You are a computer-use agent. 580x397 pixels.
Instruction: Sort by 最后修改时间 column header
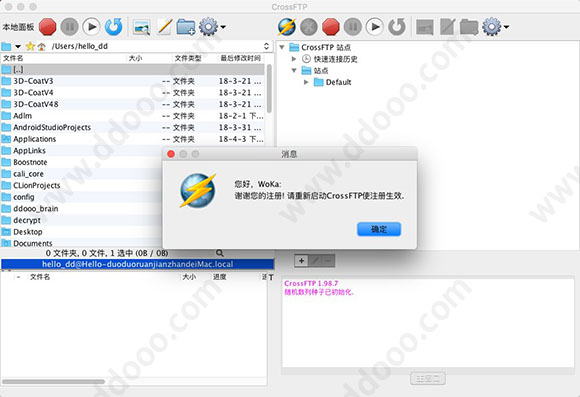(240, 58)
